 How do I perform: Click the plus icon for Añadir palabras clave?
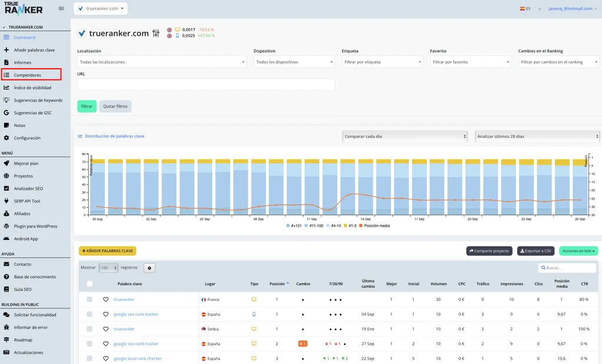(6, 50)
